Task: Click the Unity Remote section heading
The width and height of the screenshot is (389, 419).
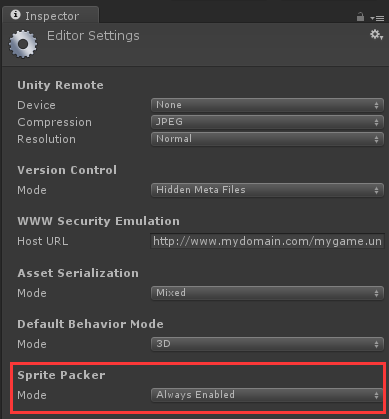Action: point(60,85)
